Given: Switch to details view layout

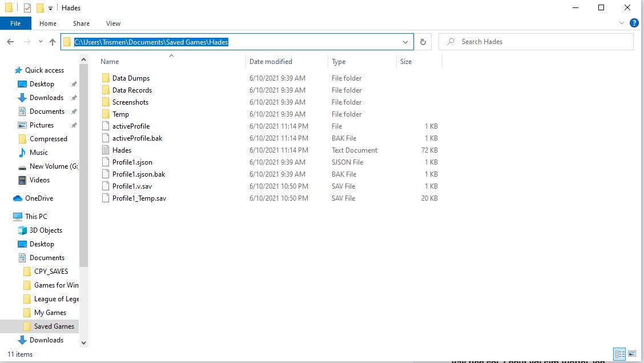Looking at the screenshot, I should [x=619, y=354].
